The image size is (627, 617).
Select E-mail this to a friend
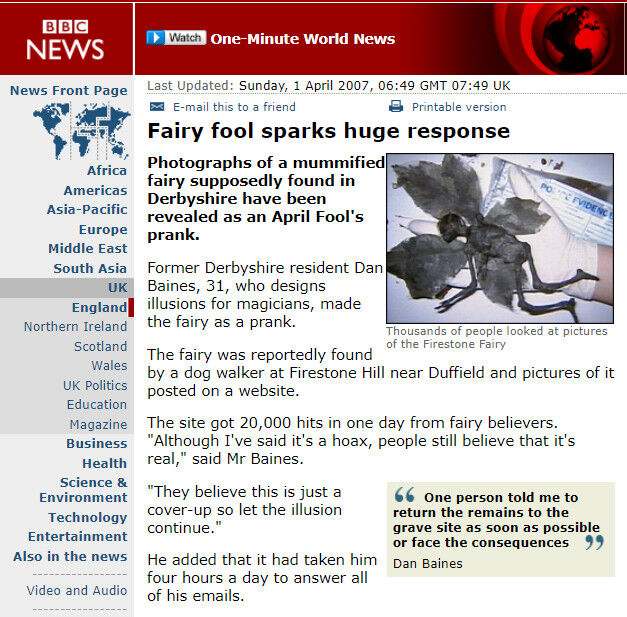(234, 107)
